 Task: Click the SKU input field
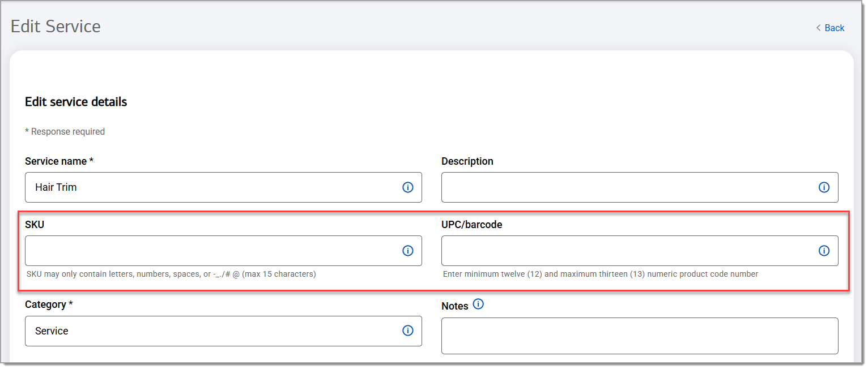click(223, 251)
